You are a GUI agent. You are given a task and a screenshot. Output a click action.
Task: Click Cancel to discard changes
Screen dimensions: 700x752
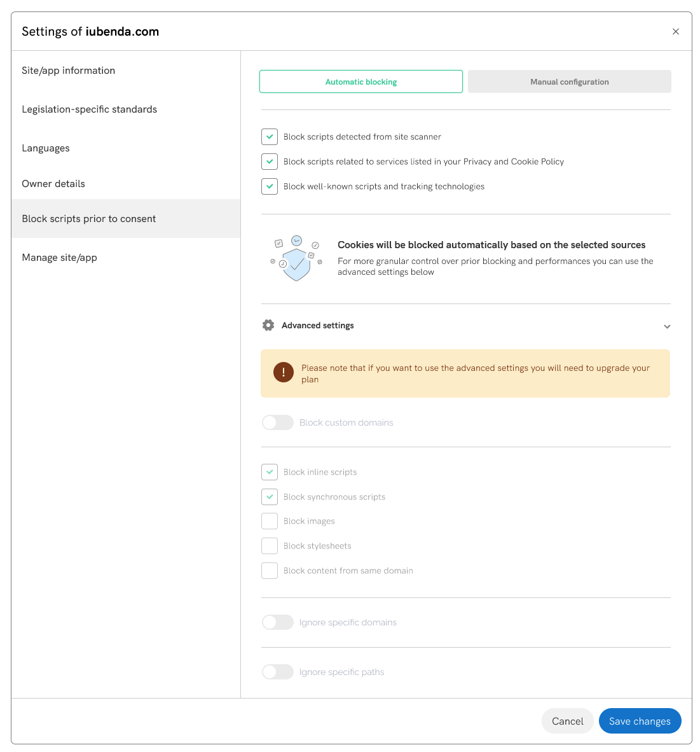click(x=567, y=721)
